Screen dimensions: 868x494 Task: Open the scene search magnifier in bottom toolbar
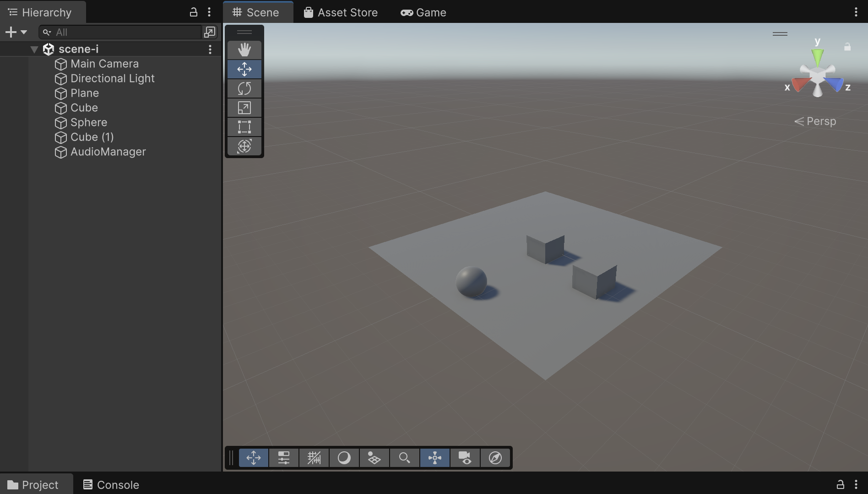[x=405, y=458]
